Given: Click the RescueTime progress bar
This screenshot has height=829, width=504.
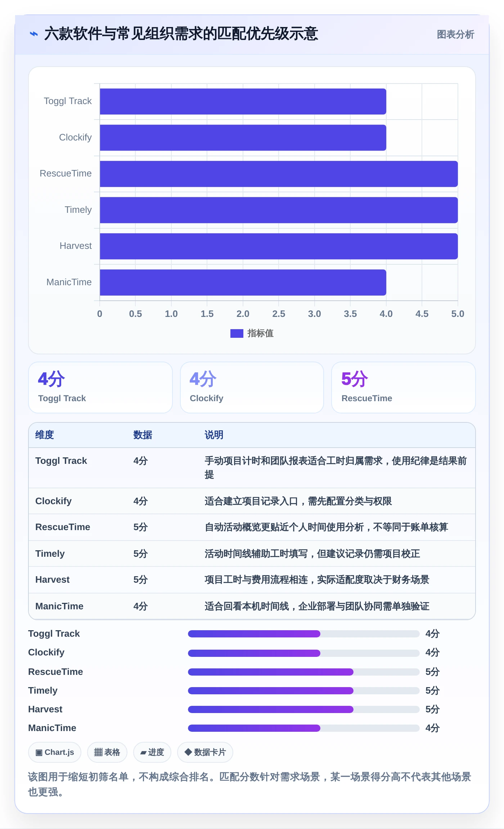Looking at the screenshot, I should pyautogui.click(x=303, y=672).
